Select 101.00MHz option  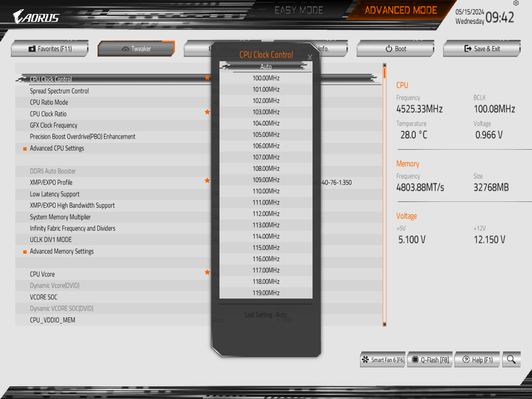tap(266, 89)
